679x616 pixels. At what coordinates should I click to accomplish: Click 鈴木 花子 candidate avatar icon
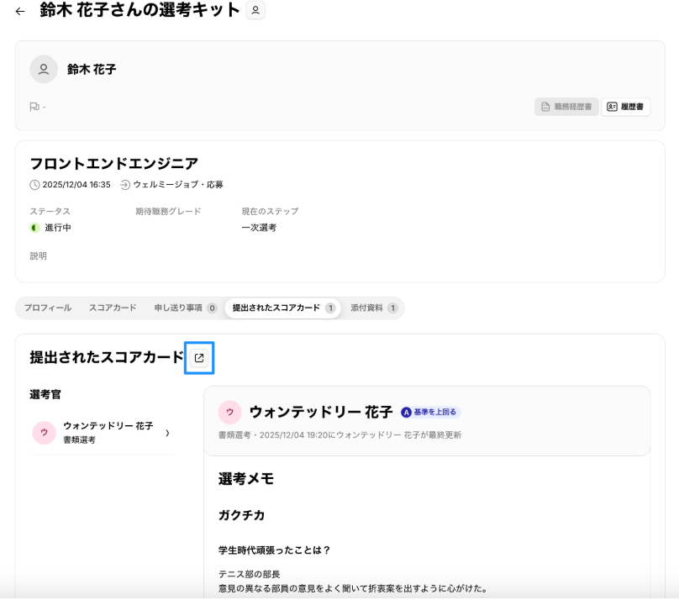pos(44,70)
